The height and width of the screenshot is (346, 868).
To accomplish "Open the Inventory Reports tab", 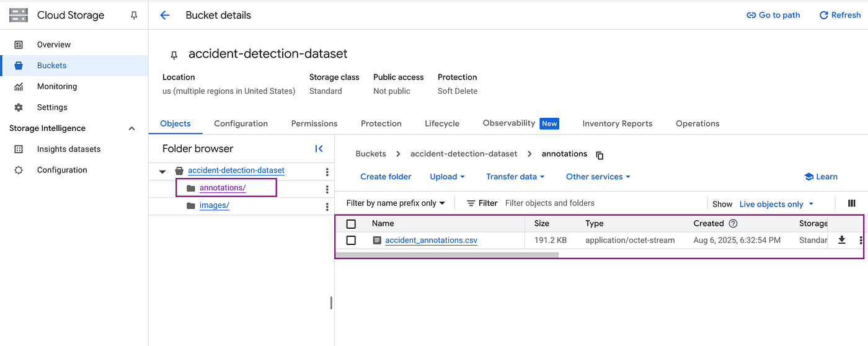I will click(x=618, y=123).
